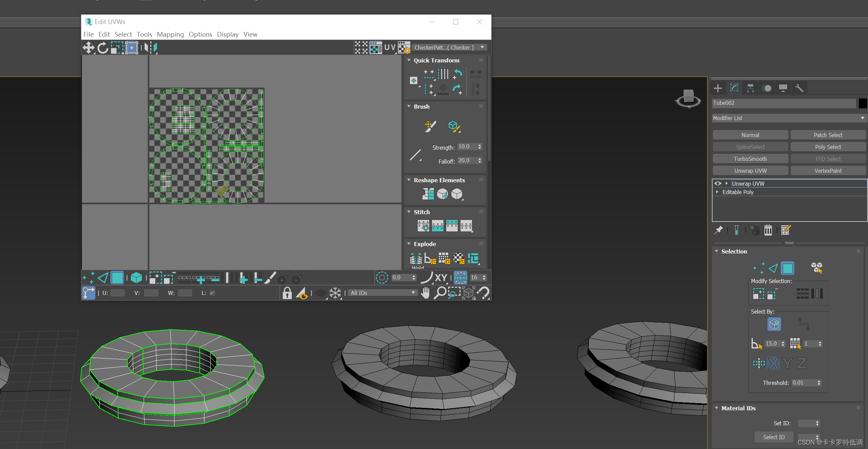Click the Zoom magnifier icon

[x=440, y=293]
